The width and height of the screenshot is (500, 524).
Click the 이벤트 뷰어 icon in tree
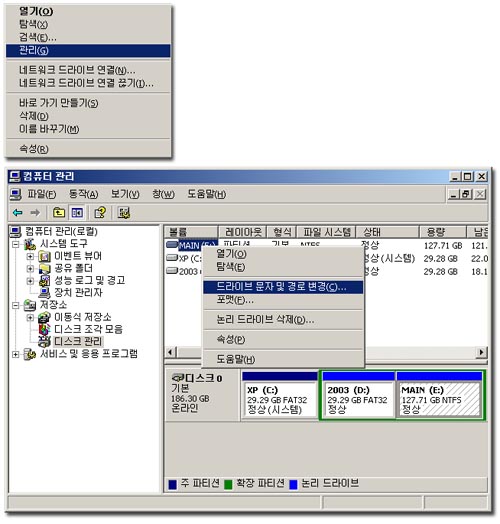point(45,256)
